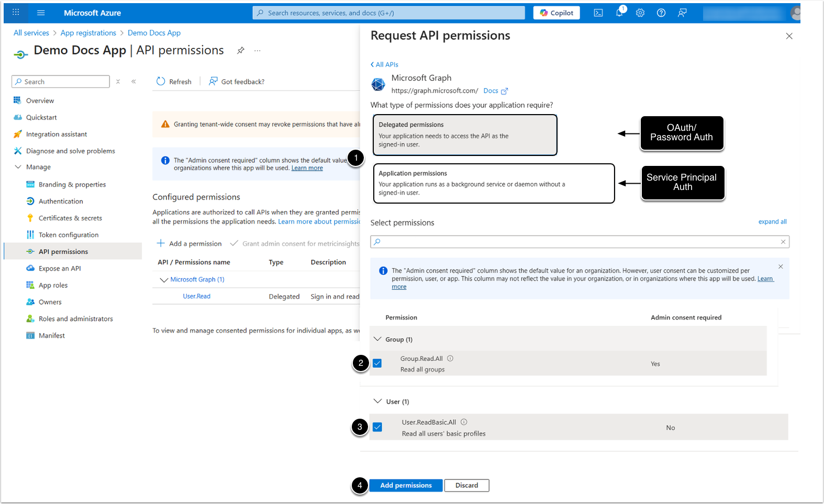The image size is (824, 504).
Task: Select the Delegated permissions option
Action: point(464,135)
